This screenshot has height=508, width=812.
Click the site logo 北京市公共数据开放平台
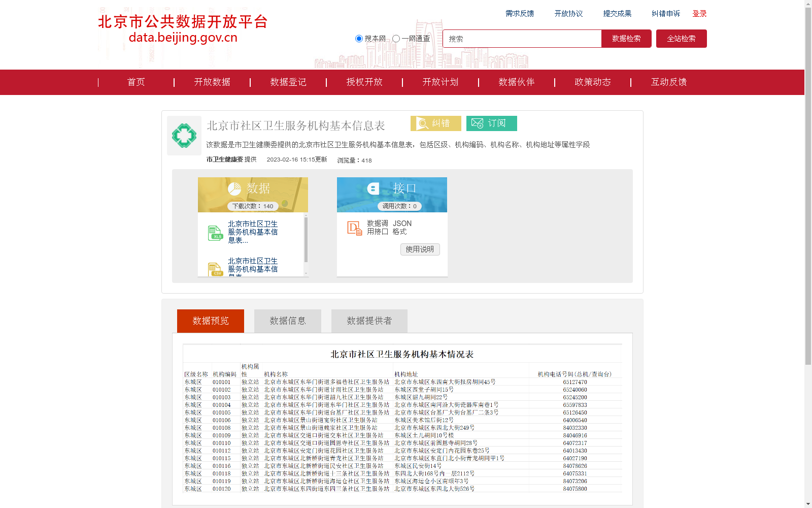click(183, 29)
